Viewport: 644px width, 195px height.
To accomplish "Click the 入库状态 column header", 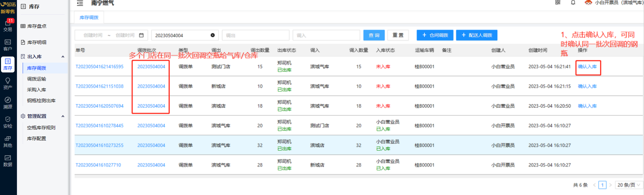I will [385, 50].
